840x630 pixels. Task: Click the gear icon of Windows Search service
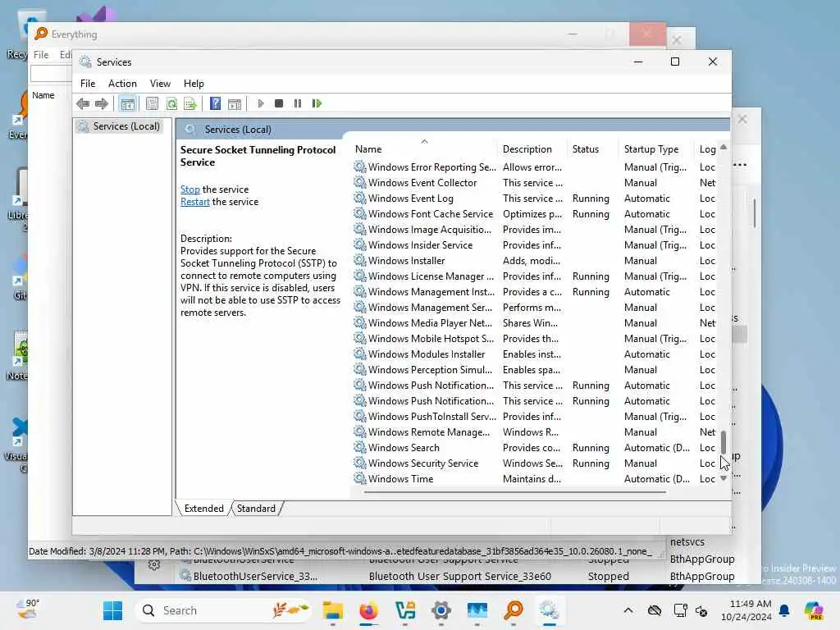click(359, 447)
